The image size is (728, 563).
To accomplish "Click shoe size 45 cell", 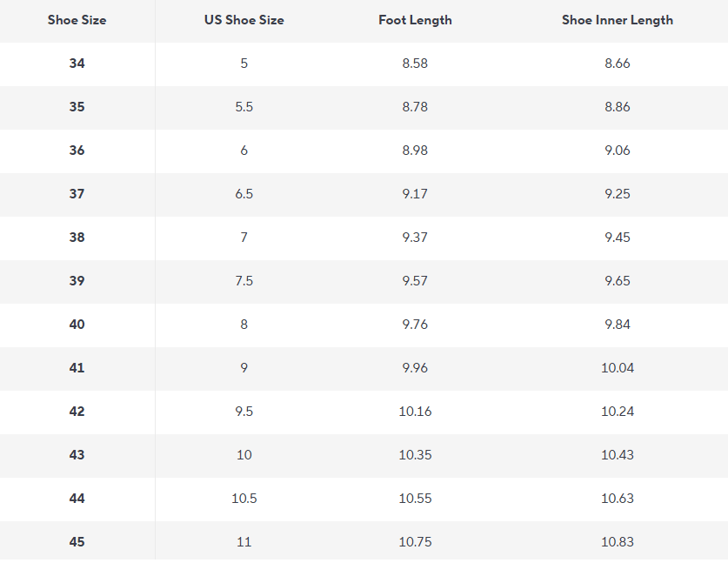I will click(77, 541).
